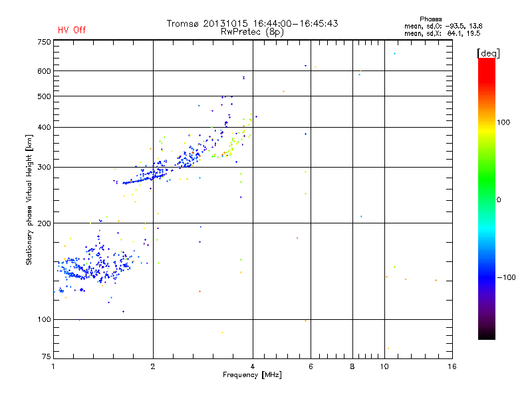
Task: Select the 'mean, sd,O: -93.5, 13.8' line
Action: (x=443, y=26)
